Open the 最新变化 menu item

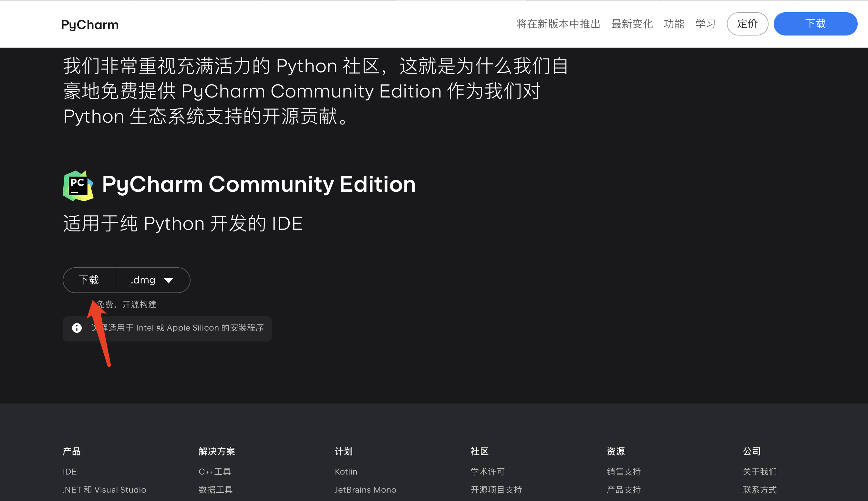632,24
